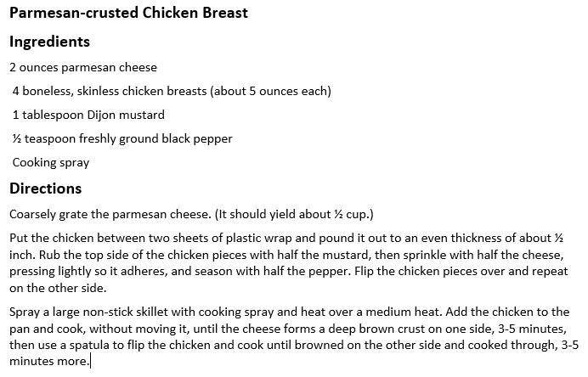
Task: Click 'on the other side.' line
Action: tap(58, 288)
